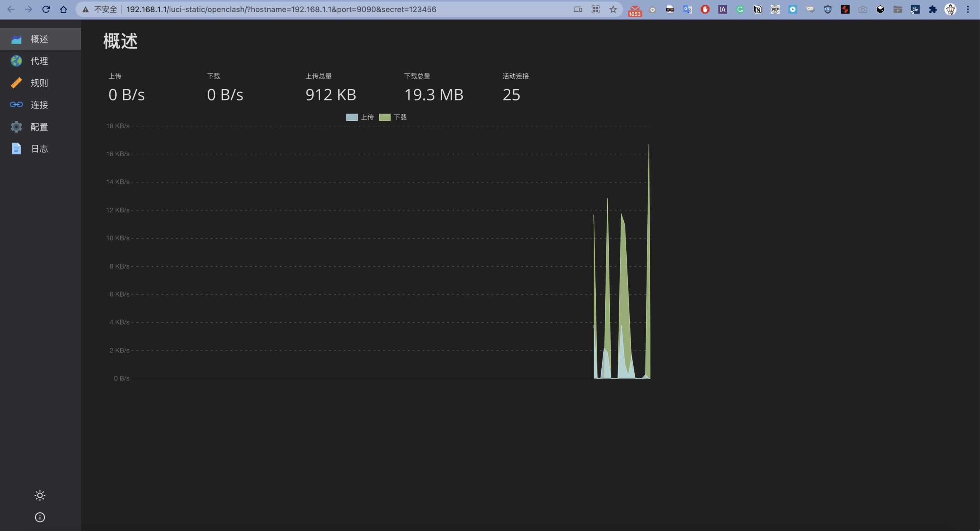This screenshot has height=531, width=980.
Task: Open the 代理 proxies page
Action: pos(39,61)
